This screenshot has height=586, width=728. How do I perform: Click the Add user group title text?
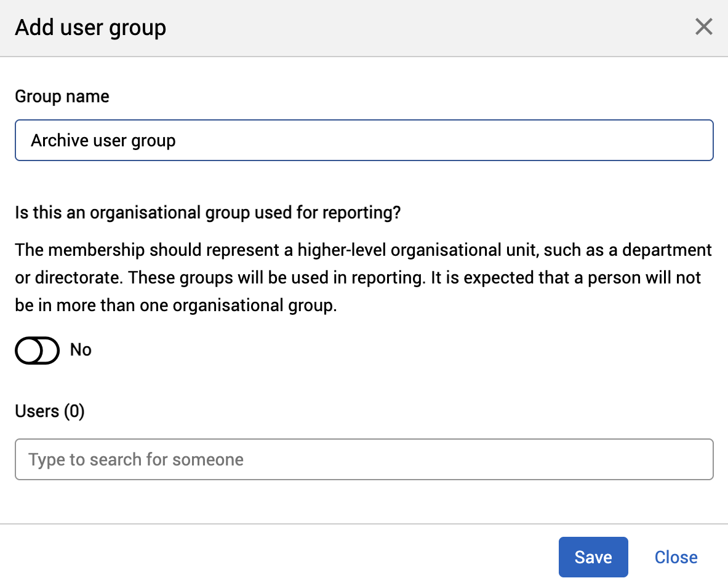(90, 27)
